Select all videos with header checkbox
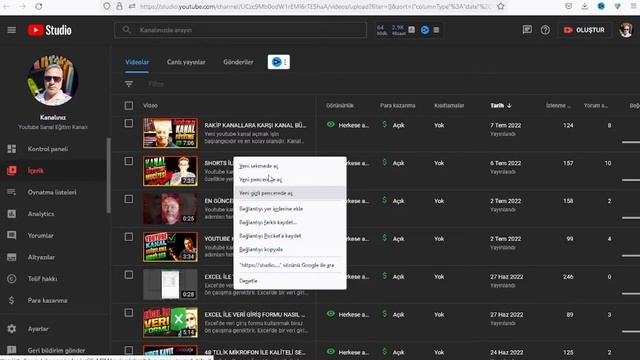 point(129,106)
